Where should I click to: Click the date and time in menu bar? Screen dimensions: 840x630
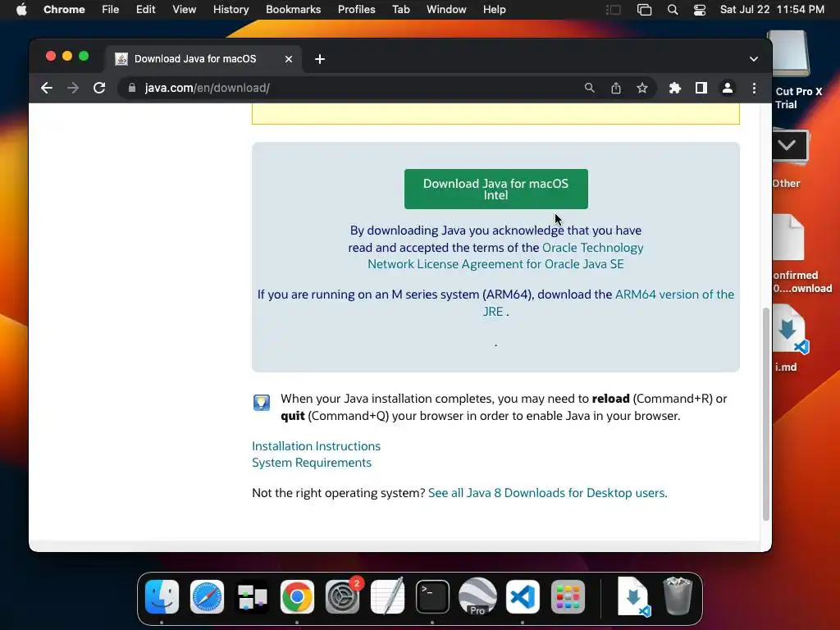772,10
